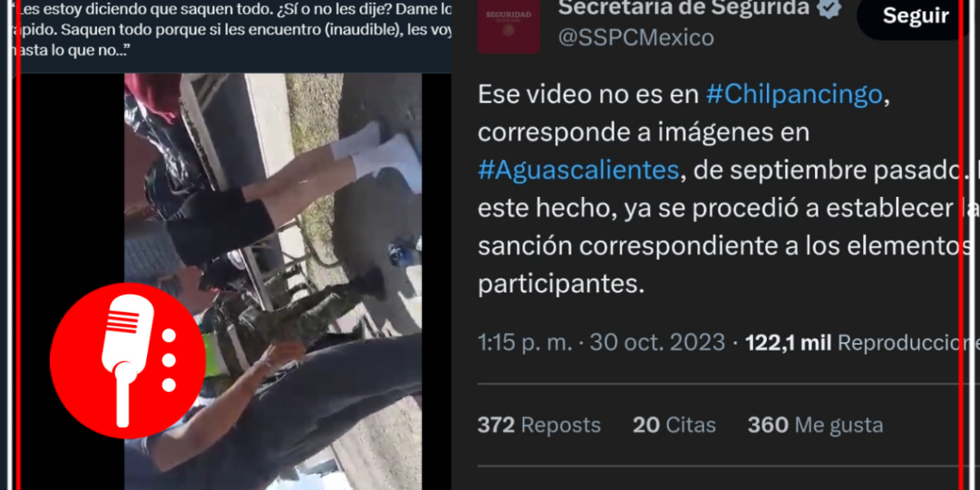Play the embedded video of the incident

[273, 281]
